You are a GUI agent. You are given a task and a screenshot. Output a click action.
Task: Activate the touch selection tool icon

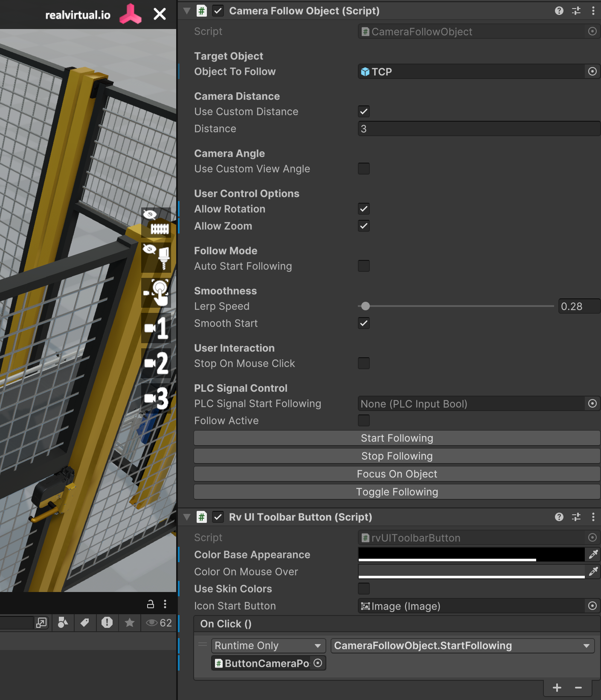coord(157,293)
